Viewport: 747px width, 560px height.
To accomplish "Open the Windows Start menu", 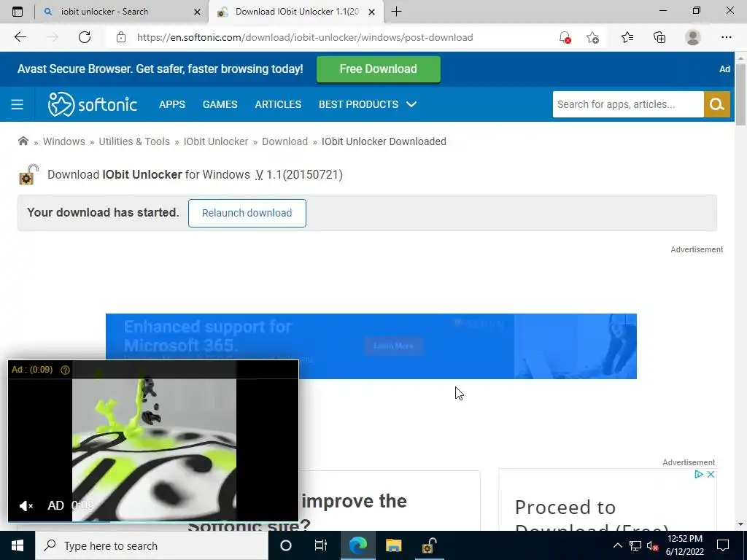I will [x=18, y=545].
